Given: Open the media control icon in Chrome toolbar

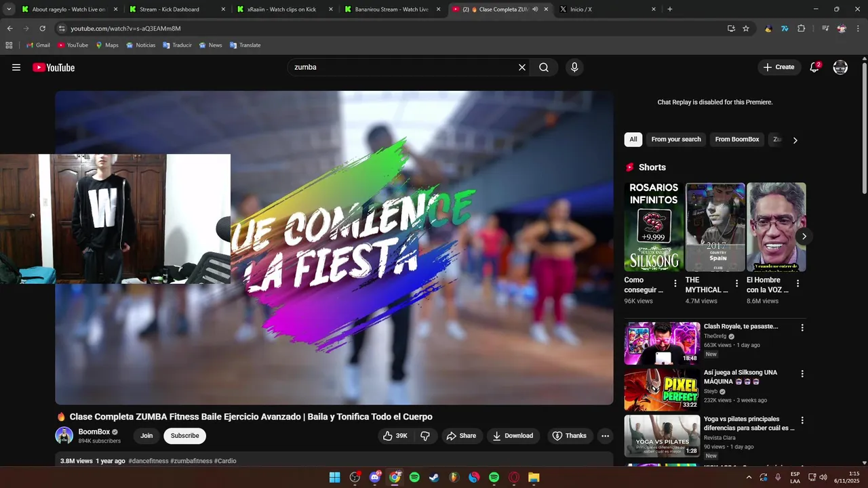Looking at the screenshot, I should pos(825,28).
